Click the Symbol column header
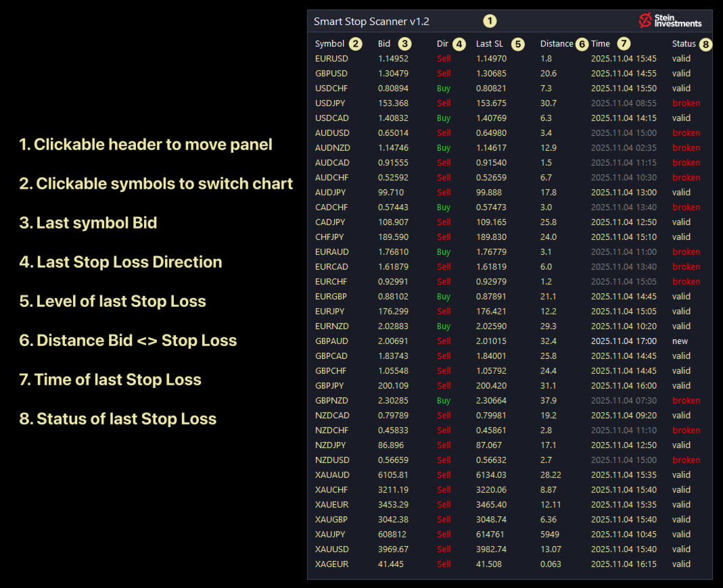The height and width of the screenshot is (588, 723). [329, 44]
